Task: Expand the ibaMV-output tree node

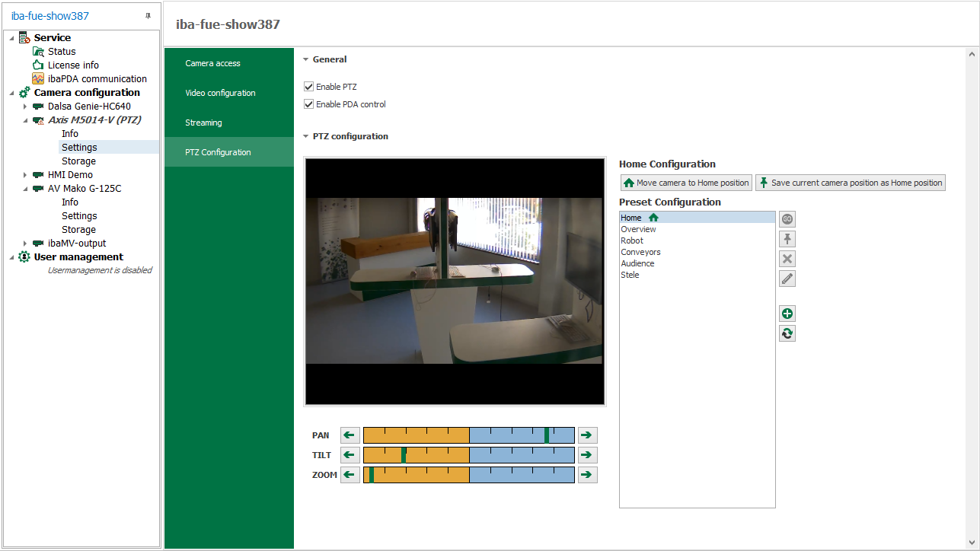Action: (x=25, y=244)
